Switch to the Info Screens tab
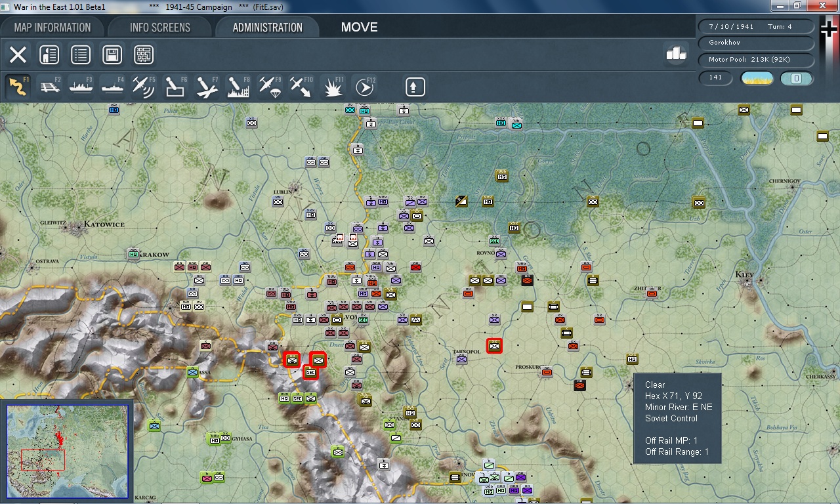Viewport: 840px width, 504px height. 160,28
